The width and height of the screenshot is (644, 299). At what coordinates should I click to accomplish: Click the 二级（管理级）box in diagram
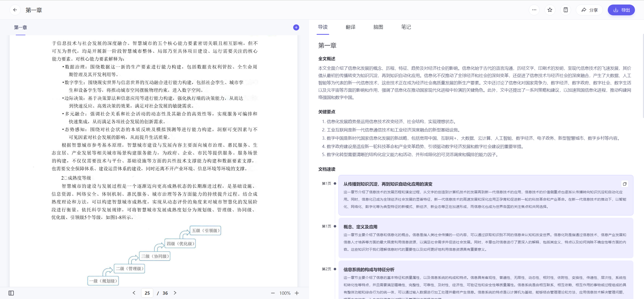(x=129, y=269)
